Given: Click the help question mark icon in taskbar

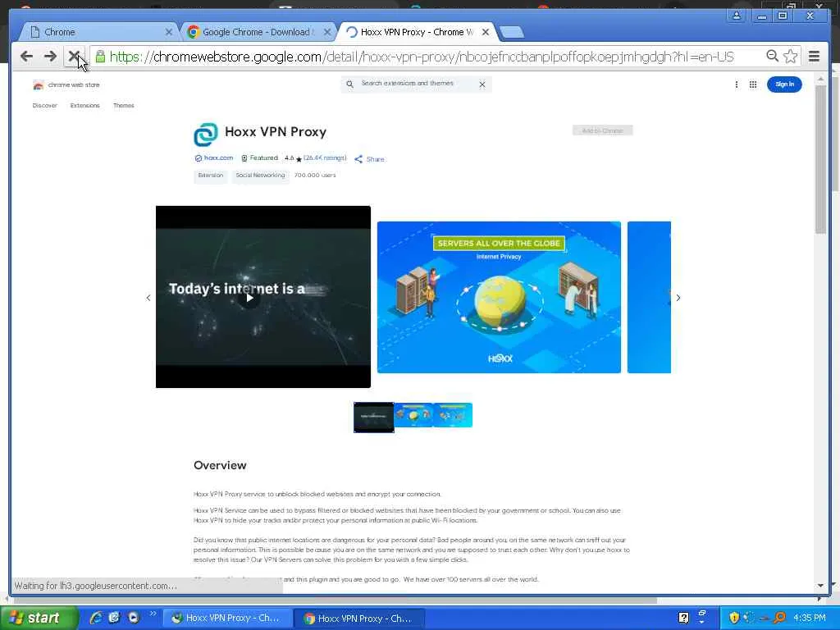Looking at the screenshot, I should pos(683,618).
